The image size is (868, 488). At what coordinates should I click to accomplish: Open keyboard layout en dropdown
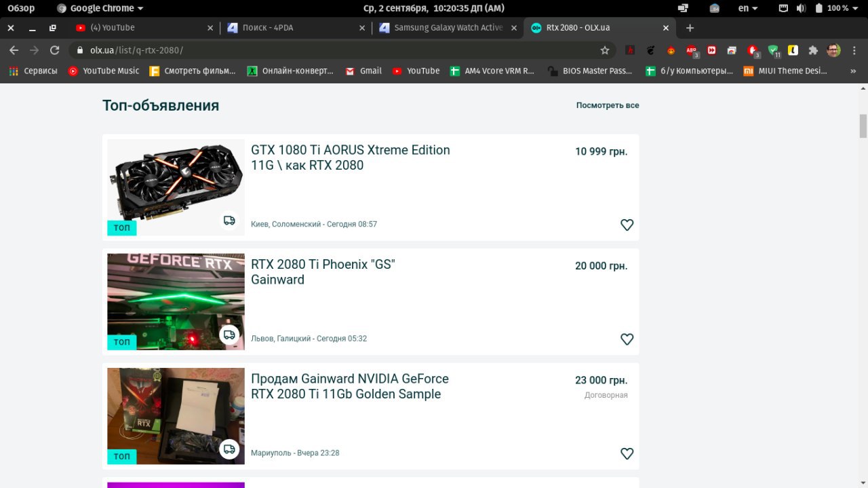click(748, 8)
